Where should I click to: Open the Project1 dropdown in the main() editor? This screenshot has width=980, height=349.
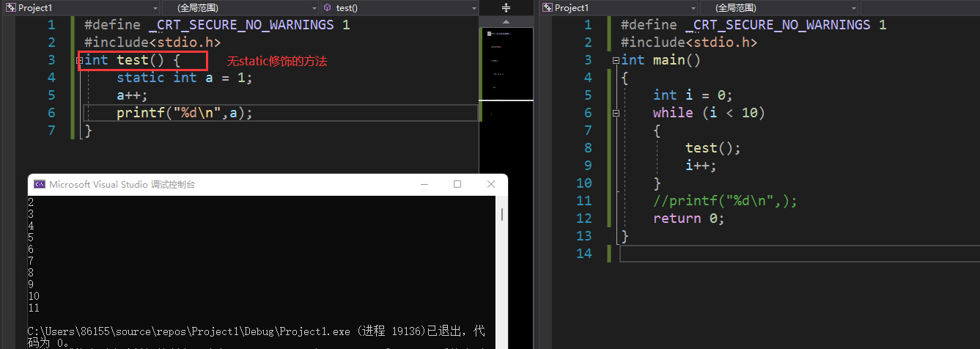tap(617, 7)
